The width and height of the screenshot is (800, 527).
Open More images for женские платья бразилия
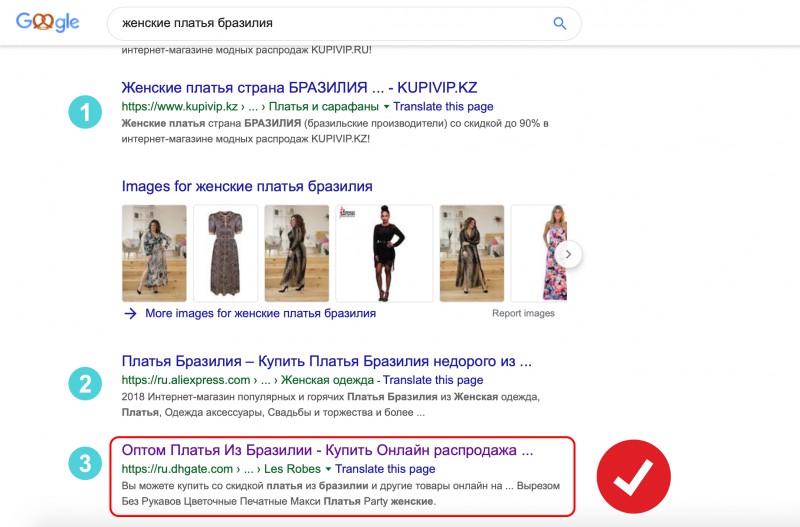(x=260, y=313)
